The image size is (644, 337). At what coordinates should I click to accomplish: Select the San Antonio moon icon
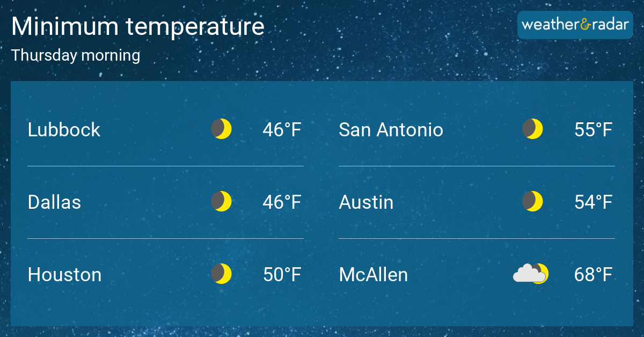tap(532, 129)
